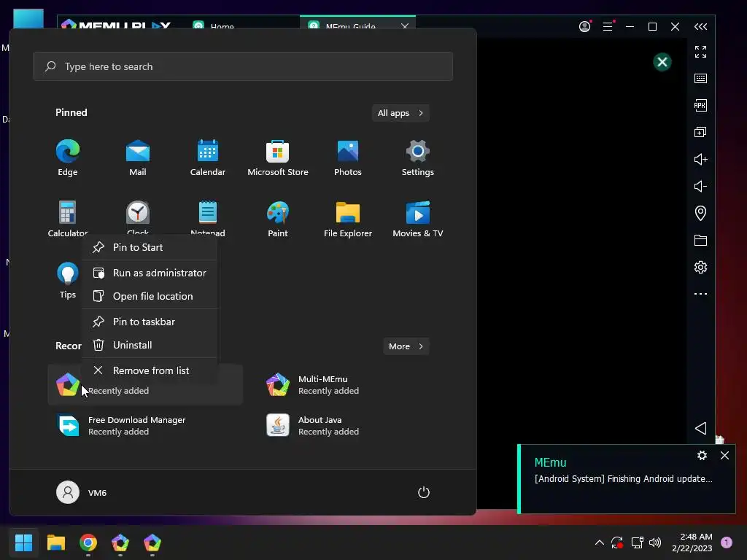Open File Explorer from pinned apps

tap(348, 219)
